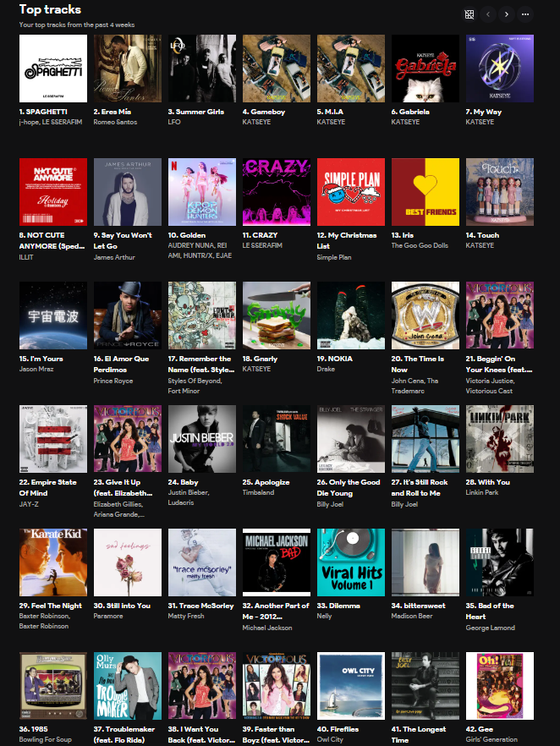Viewport: 560px width, 746px height.
Task: Visit the George Lamond artist link
Action: click(490, 628)
